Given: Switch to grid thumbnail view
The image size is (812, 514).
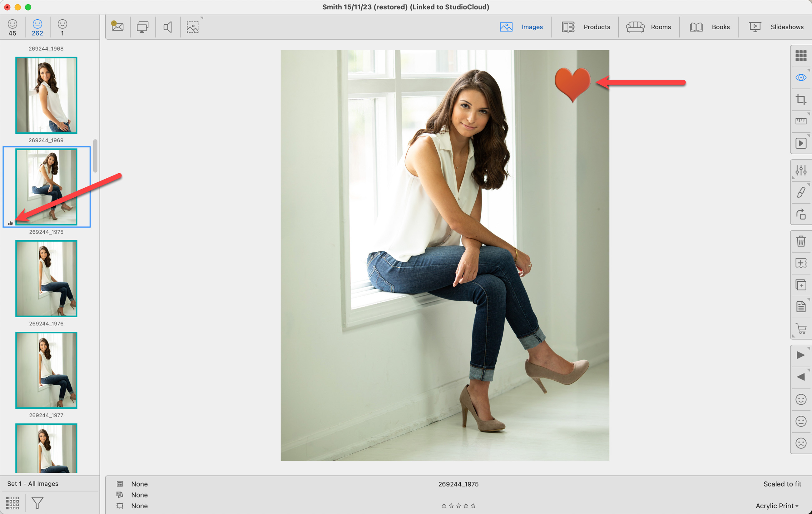Looking at the screenshot, I should (x=800, y=56).
